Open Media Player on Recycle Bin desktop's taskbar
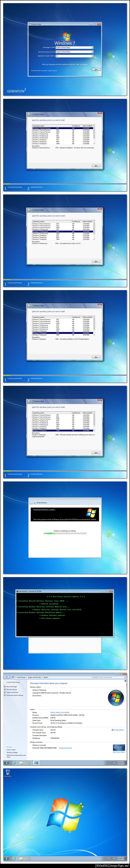Viewport: 130px width, 868px height. tap(28, 858)
